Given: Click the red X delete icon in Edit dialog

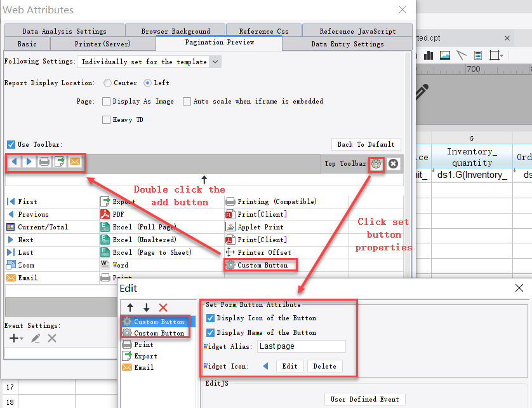Looking at the screenshot, I should (x=163, y=308).
